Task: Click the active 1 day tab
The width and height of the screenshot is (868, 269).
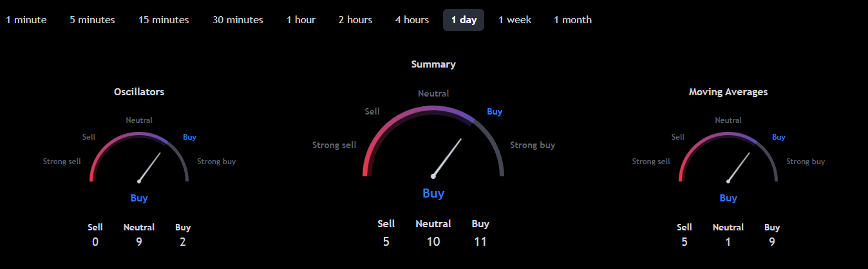Action: tap(464, 20)
